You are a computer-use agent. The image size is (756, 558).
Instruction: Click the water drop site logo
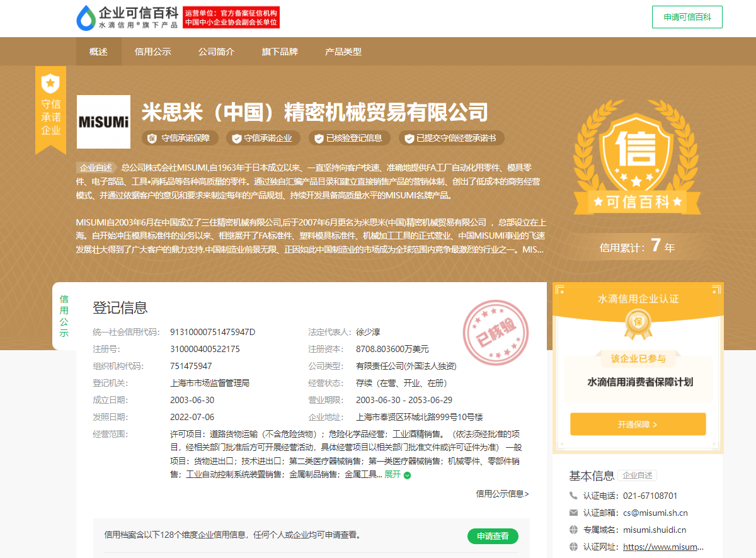(84, 18)
